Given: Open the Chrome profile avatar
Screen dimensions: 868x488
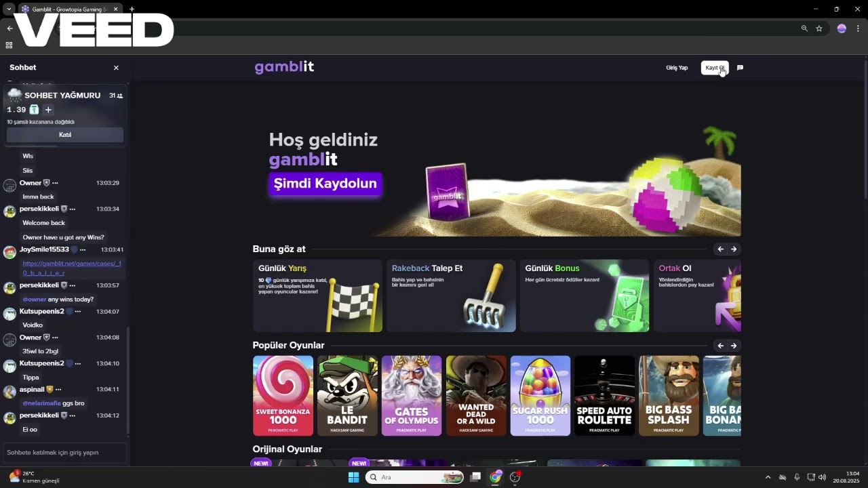Looking at the screenshot, I should click(x=842, y=28).
